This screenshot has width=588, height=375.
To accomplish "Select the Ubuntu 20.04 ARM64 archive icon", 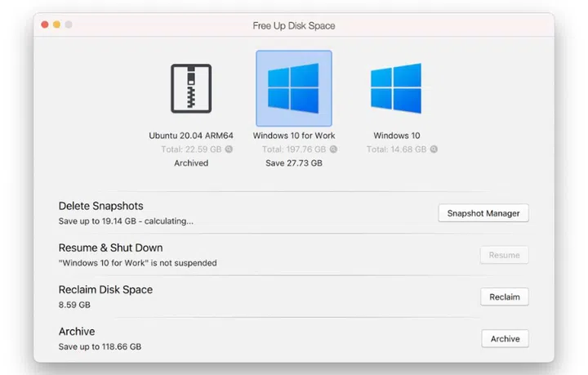I will tap(191, 88).
